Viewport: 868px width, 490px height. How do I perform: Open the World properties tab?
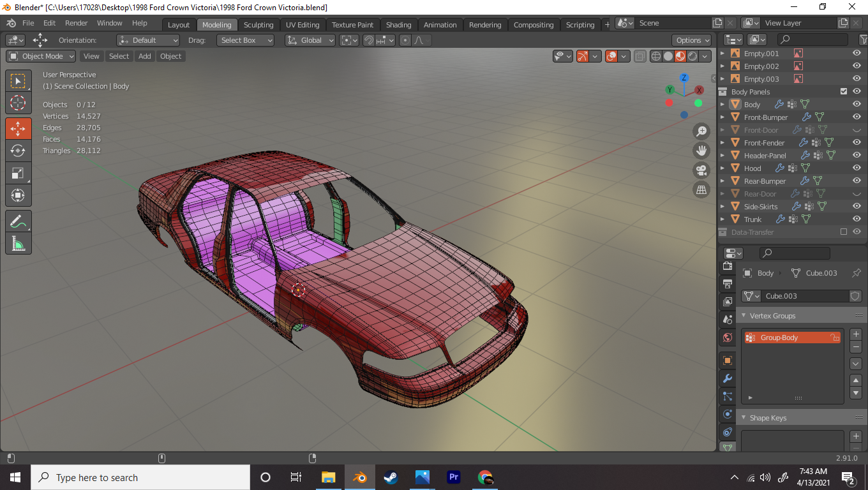tap(727, 337)
